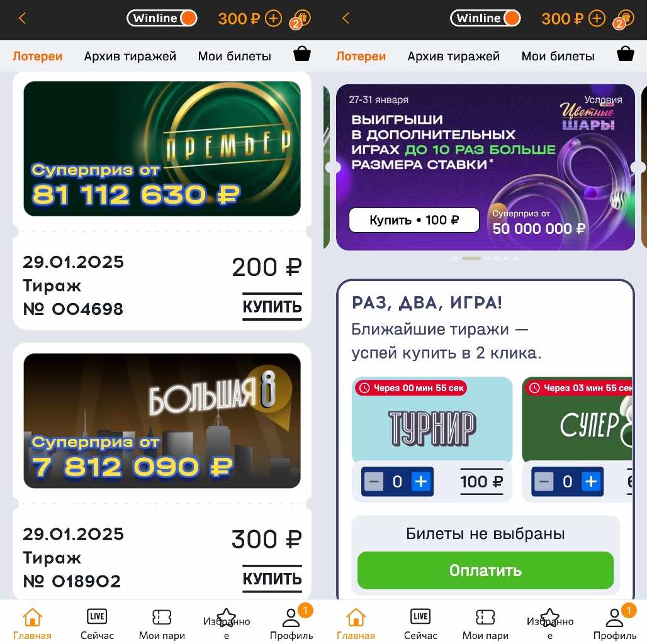Click the green Оплатить button
This screenshot has width=647, height=644.
point(486,570)
